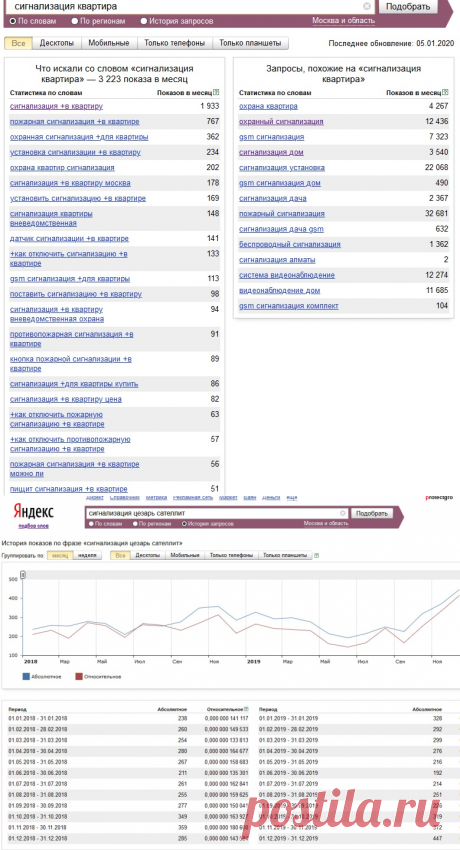Switch to «Только телефоны» tab above the history chart

tap(231, 555)
